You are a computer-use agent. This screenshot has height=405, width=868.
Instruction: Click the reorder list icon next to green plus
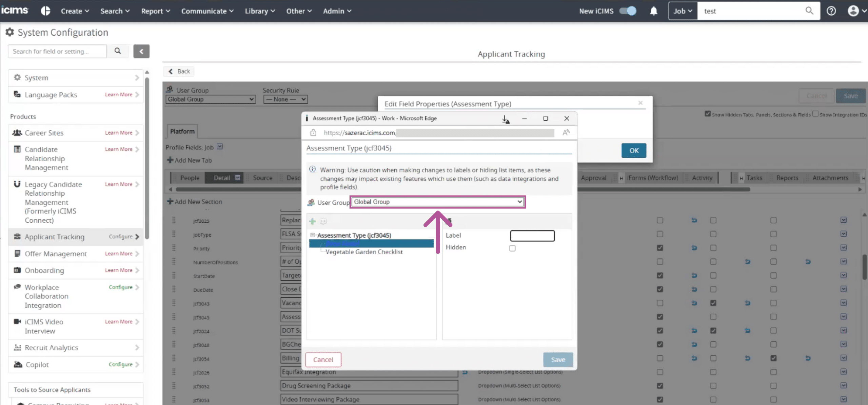click(323, 221)
